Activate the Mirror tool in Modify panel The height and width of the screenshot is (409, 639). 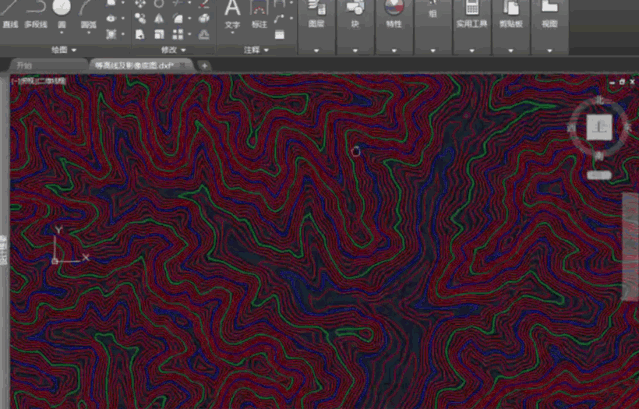pos(159,18)
